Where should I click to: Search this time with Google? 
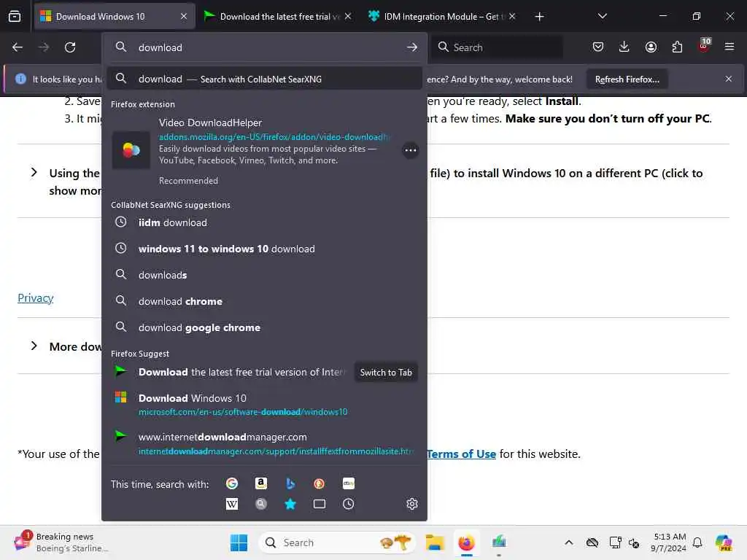pyautogui.click(x=232, y=483)
